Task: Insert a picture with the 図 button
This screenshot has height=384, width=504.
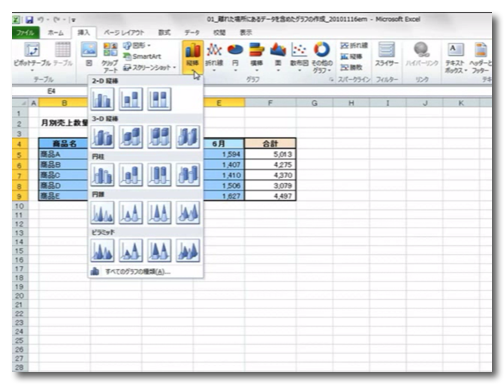Action: (x=89, y=54)
